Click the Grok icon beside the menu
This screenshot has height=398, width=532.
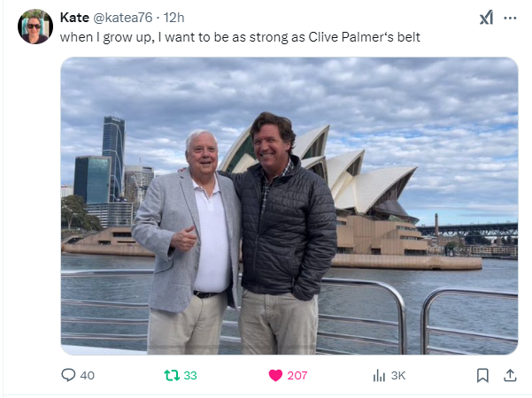click(486, 18)
